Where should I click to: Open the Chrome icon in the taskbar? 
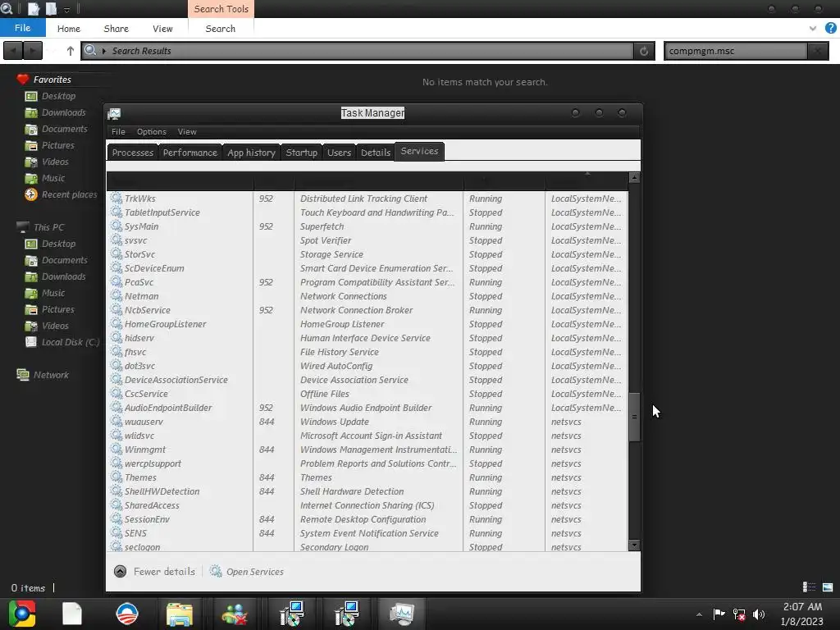(22, 614)
